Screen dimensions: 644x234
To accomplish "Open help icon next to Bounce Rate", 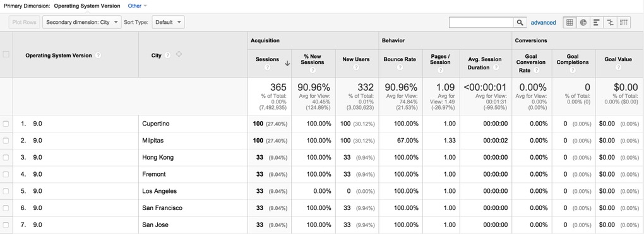I will (400, 67).
